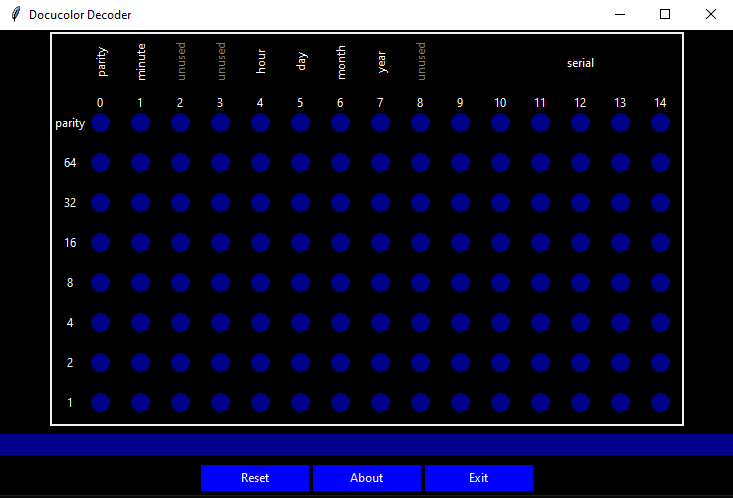Click the blue status bar
Image resolution: width=733 pixels, height=498 pixels.
point(366,444)
